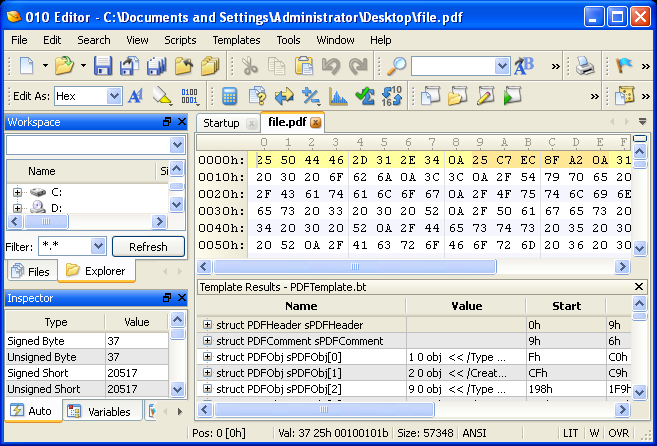Select the Signed Short row in Inspector

click(x=87, y=373)
